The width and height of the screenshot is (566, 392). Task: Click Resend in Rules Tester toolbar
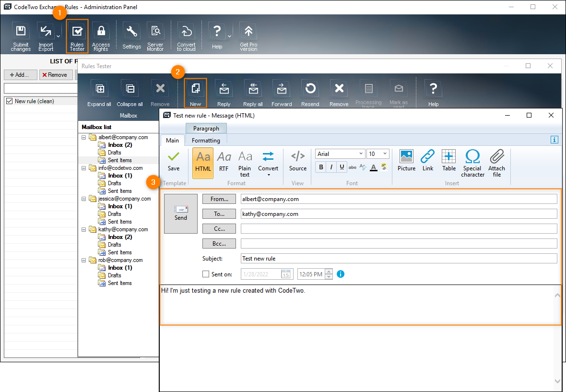tap(310, 93)
